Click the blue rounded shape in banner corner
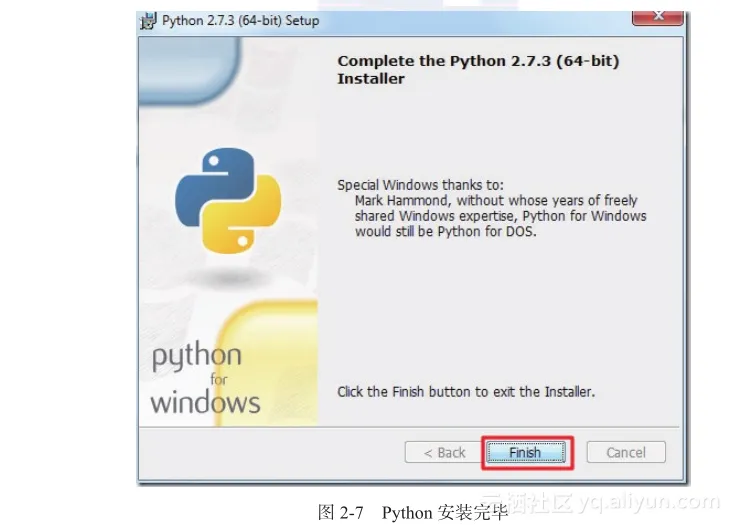 [189, 70]
